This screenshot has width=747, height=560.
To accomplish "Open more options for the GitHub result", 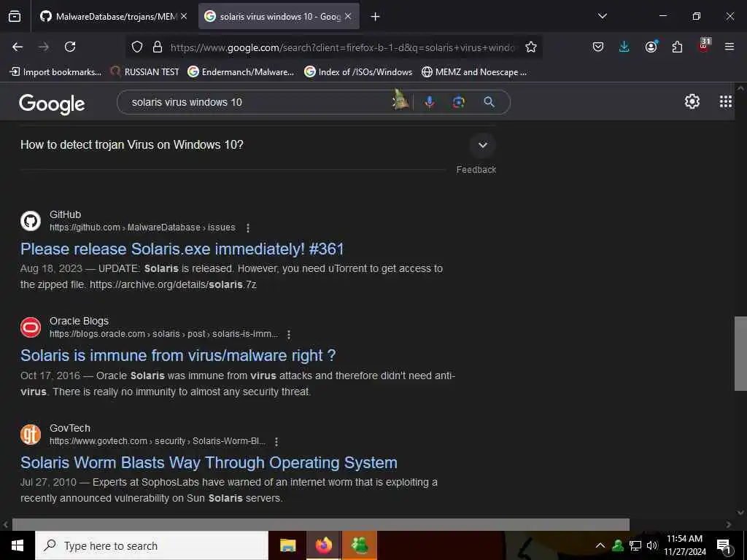I will [x=248, y=228].
